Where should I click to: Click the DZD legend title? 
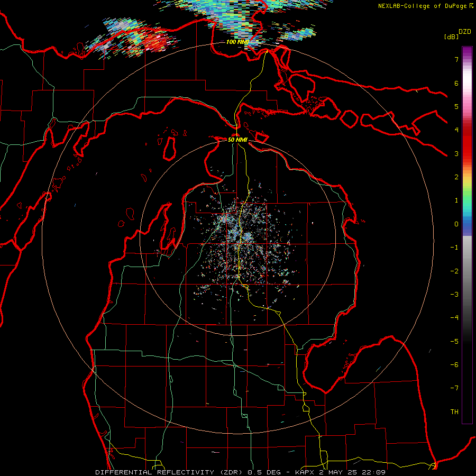point(465,32)
